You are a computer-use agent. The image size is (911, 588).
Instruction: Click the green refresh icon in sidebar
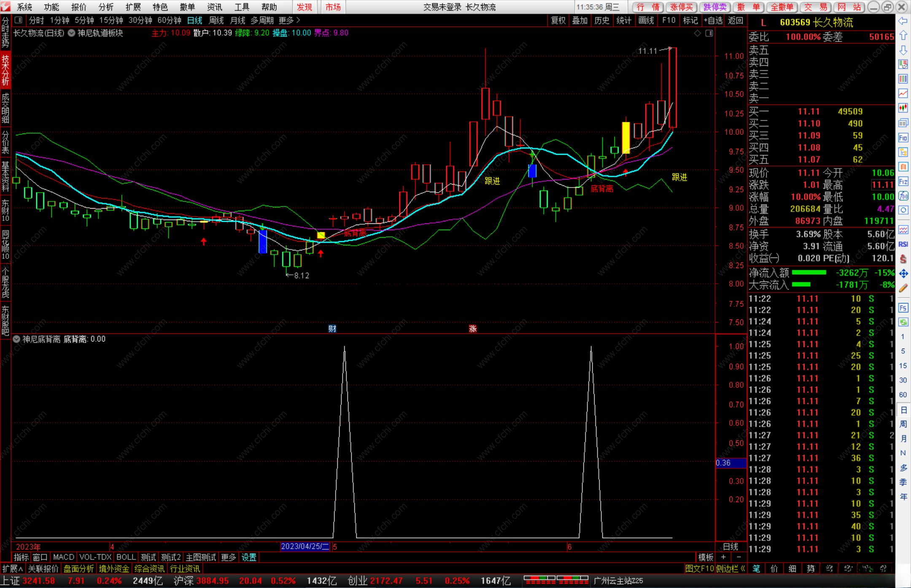click(x=903, y=322)
